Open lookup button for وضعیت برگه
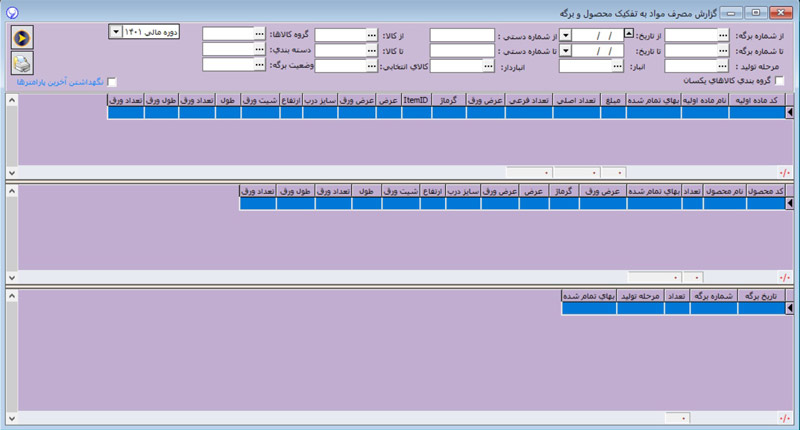The width and height of the screenshot is (800, 430). point(259,65)
